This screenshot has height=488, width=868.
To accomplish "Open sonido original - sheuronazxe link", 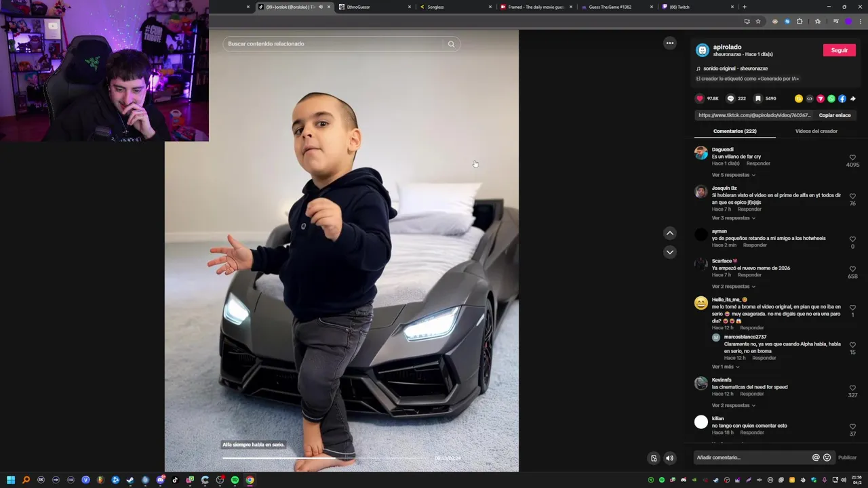I will 735,68.
